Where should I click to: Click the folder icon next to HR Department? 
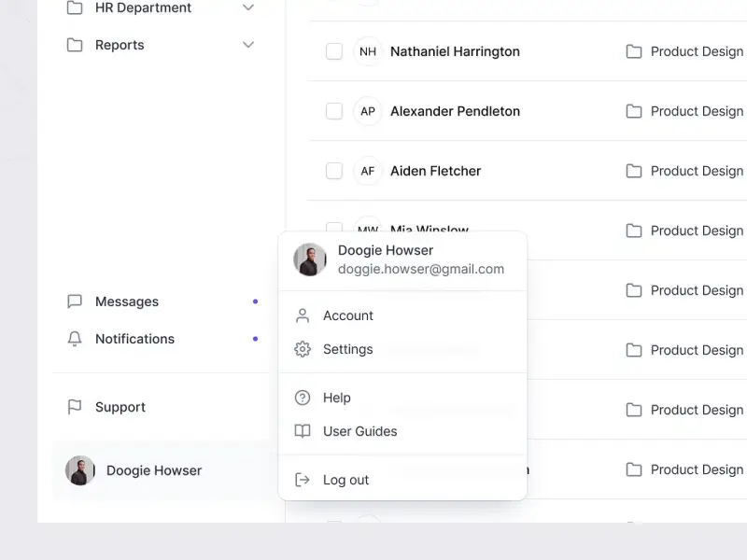[x=73, y=7]
